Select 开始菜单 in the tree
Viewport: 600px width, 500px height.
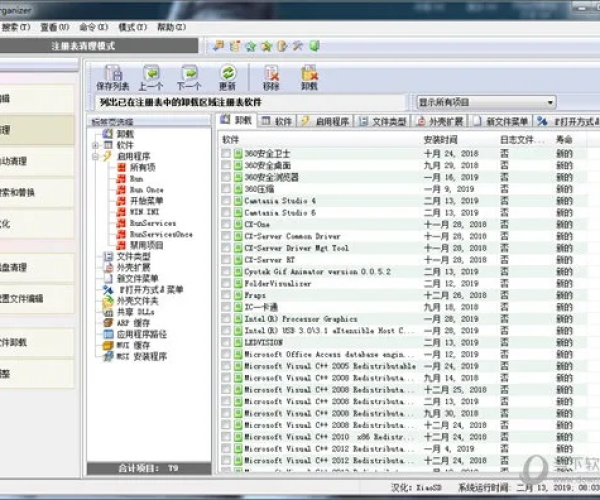pos(146,201)
